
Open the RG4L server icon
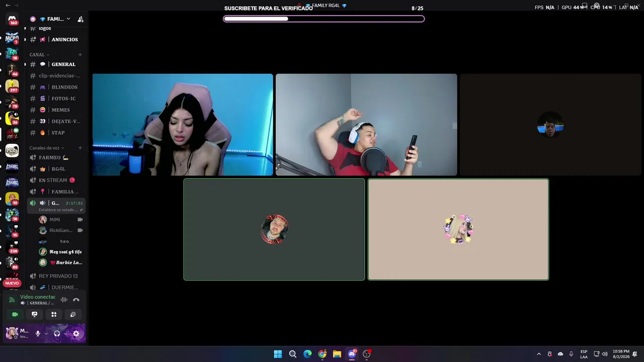coord(12,134)
